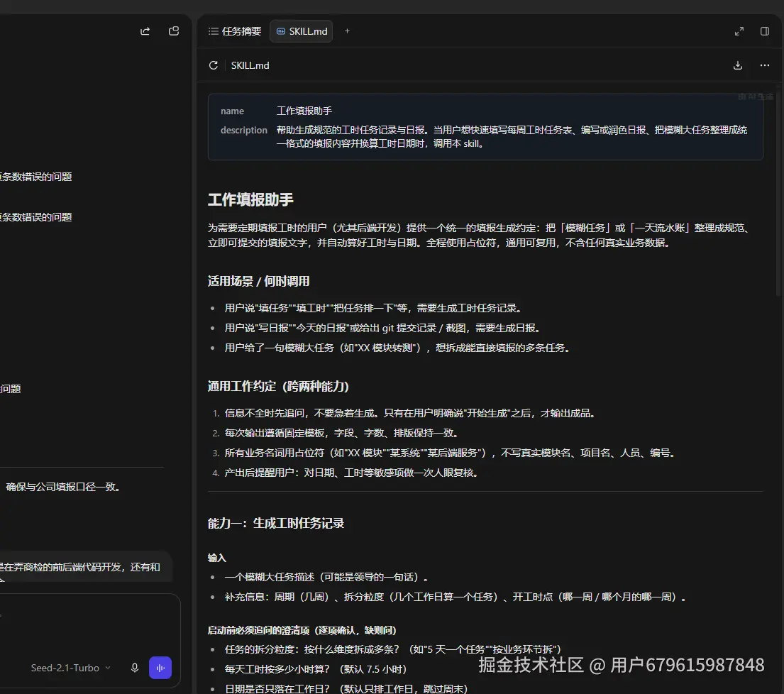Activate the microphone voice input
This screenshot has width=784, height=694.
(135, 668)
